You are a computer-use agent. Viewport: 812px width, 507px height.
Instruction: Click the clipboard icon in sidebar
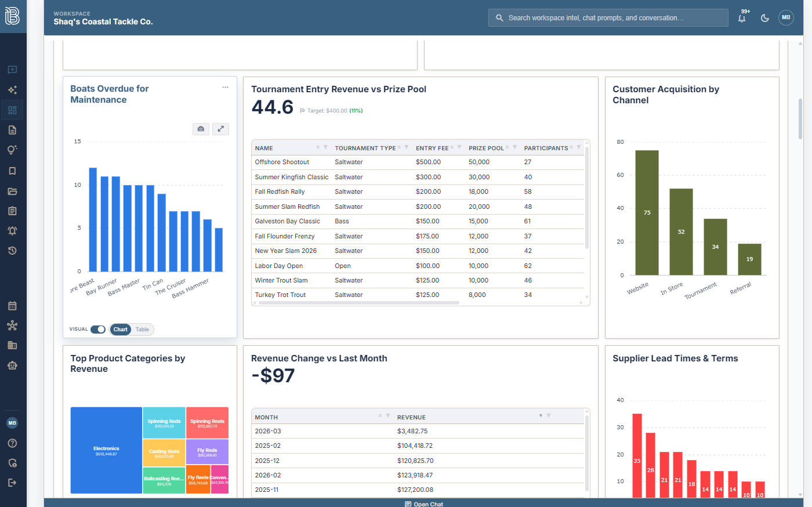click(x=12, y=211)
